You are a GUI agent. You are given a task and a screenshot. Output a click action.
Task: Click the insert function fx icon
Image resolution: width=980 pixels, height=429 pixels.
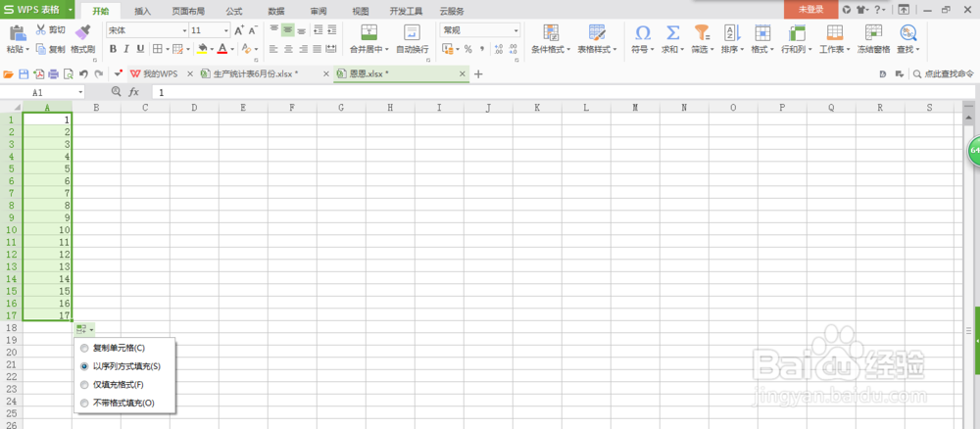click(133, 92)
